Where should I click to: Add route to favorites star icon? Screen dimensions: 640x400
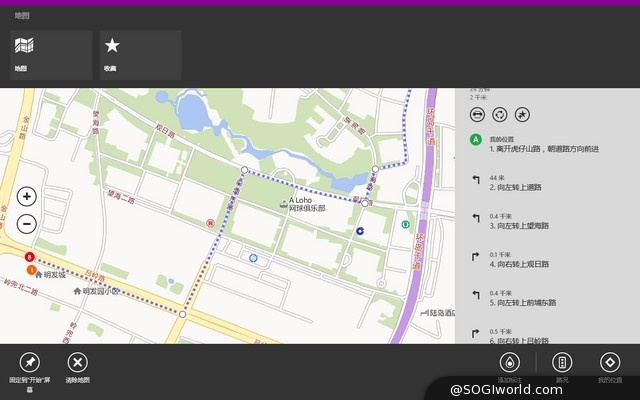point(522,115)
